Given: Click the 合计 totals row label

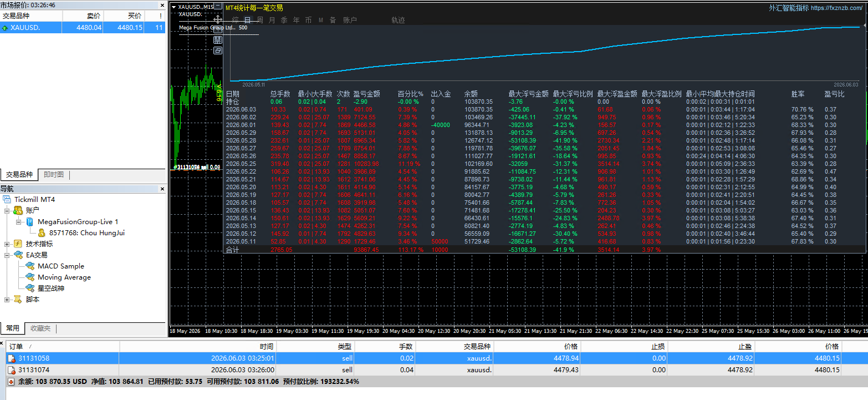Looking at the screenshot, I should point(232,250).
